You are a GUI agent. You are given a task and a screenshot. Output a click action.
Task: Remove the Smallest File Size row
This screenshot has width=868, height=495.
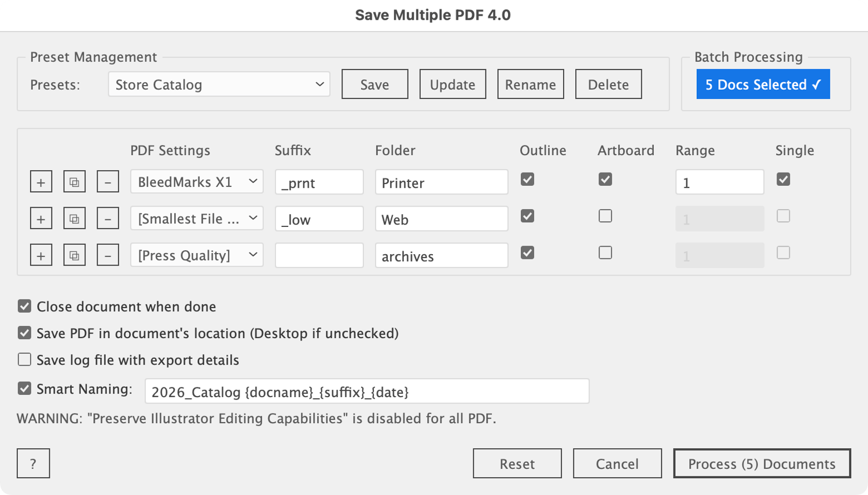pos(108,219)
